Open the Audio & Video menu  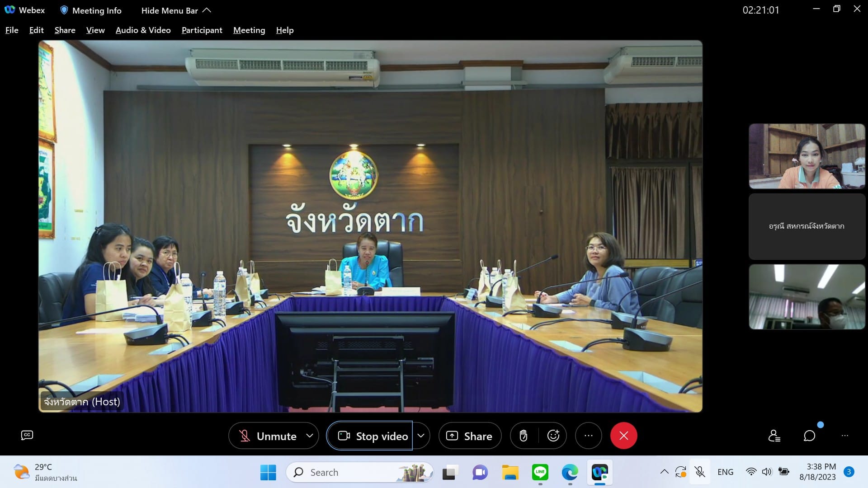(x=143, y=30)
